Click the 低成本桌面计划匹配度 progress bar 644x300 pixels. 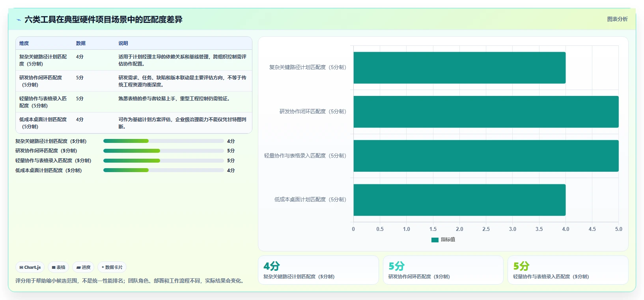164,171
